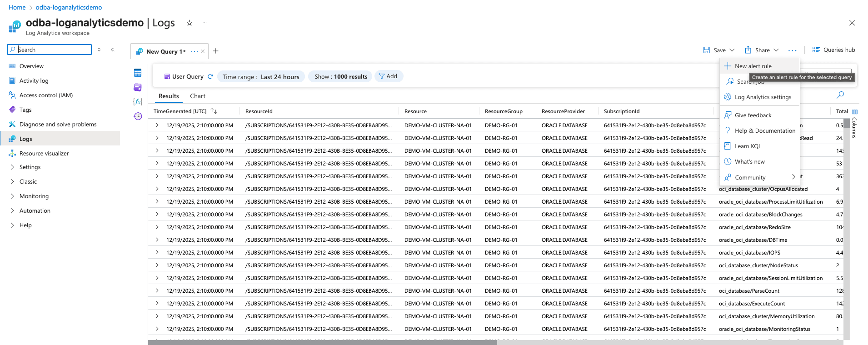Click the Share button
The width and height of the screenshot is (868, 345).
click(x=757, y=50)
